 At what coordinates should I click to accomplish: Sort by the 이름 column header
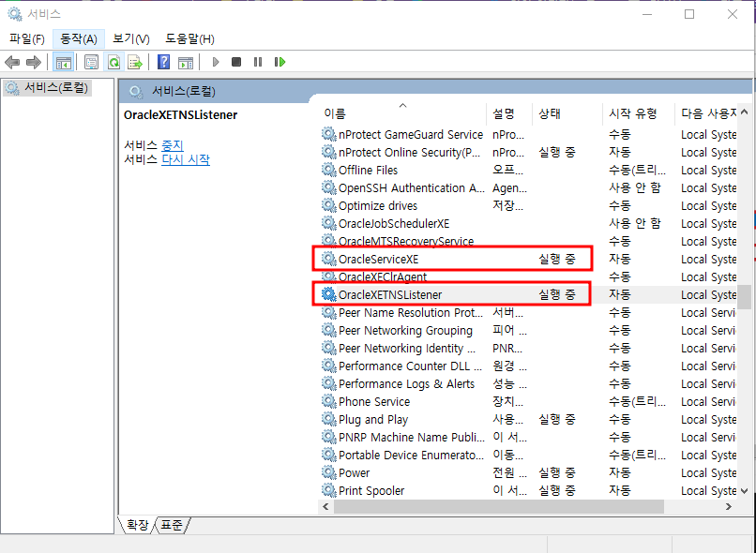click(402, 113)
